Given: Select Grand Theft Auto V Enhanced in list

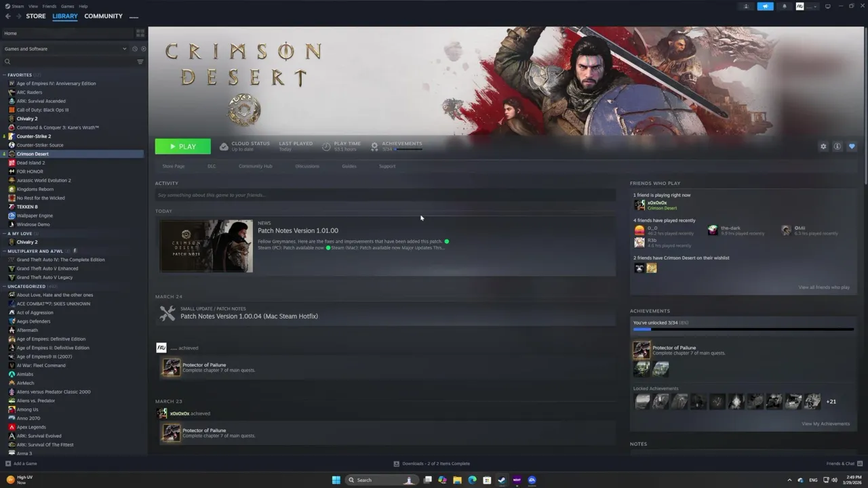Looking at the screenshot, I should pos(47,268).
